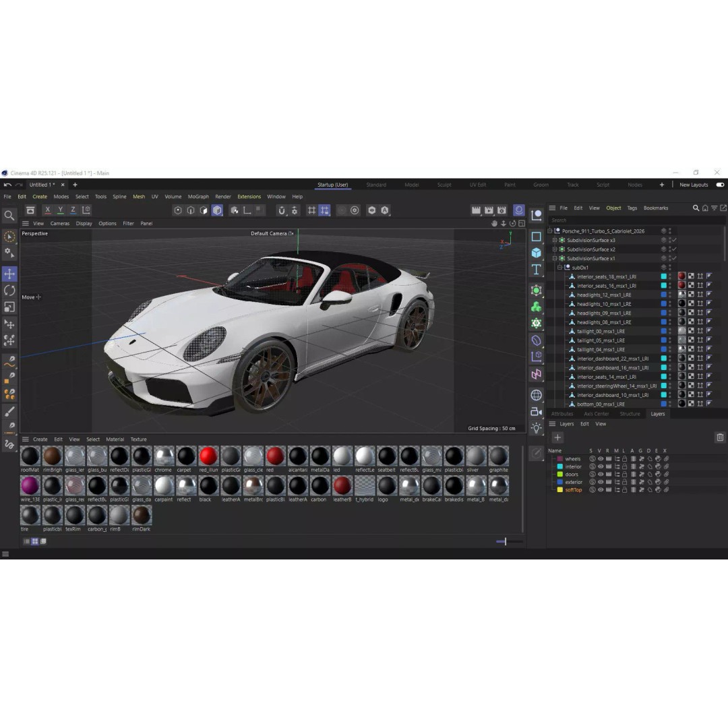This screenshot has height=728, width=728.
Task: Select the carpaint material thumbnail
Action: pos(164,485)
